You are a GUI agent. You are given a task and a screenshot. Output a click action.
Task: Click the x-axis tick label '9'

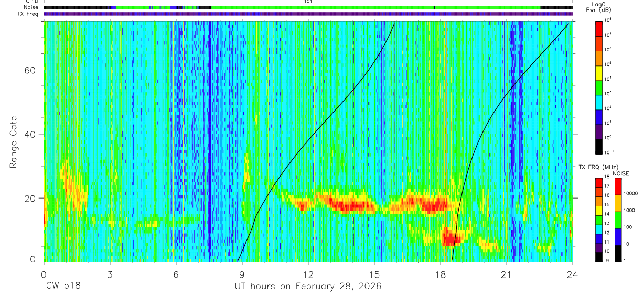(242, 274)
